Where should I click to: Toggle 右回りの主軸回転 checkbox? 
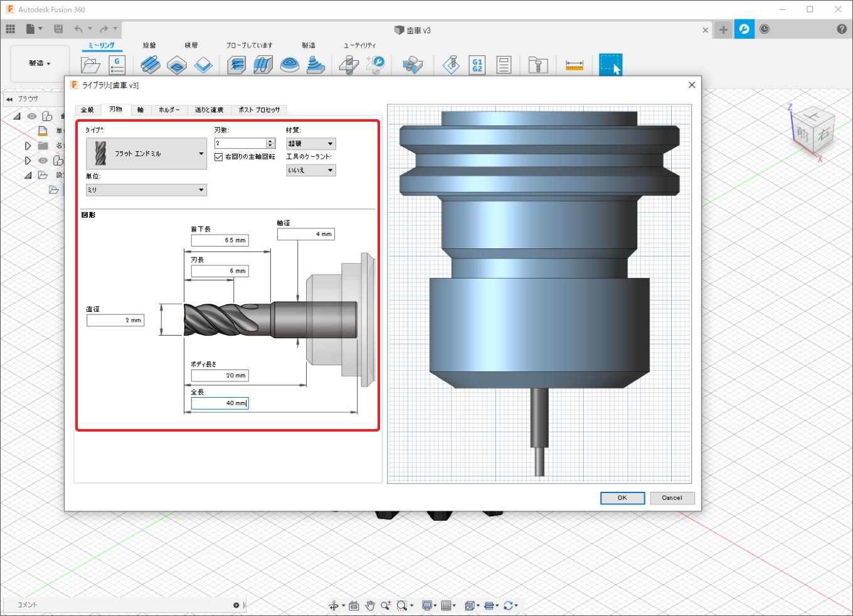click(219, 157)
